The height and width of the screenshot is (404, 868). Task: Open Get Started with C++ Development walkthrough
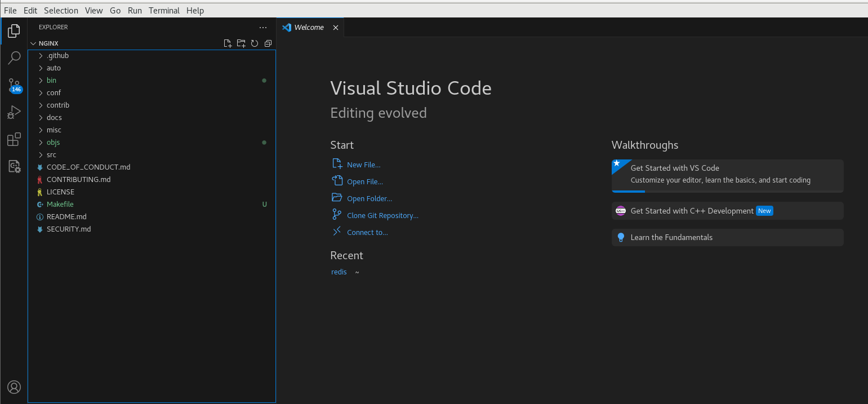click(727, 211)
